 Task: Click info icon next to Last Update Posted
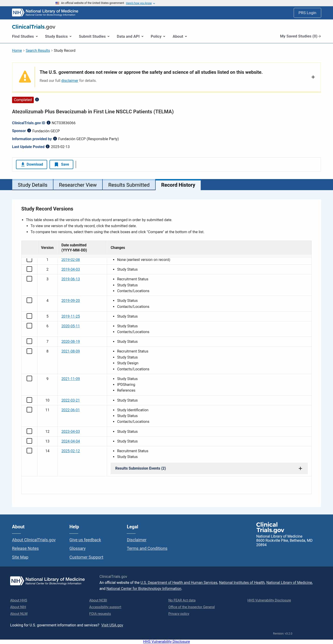(x=47, y=146)
